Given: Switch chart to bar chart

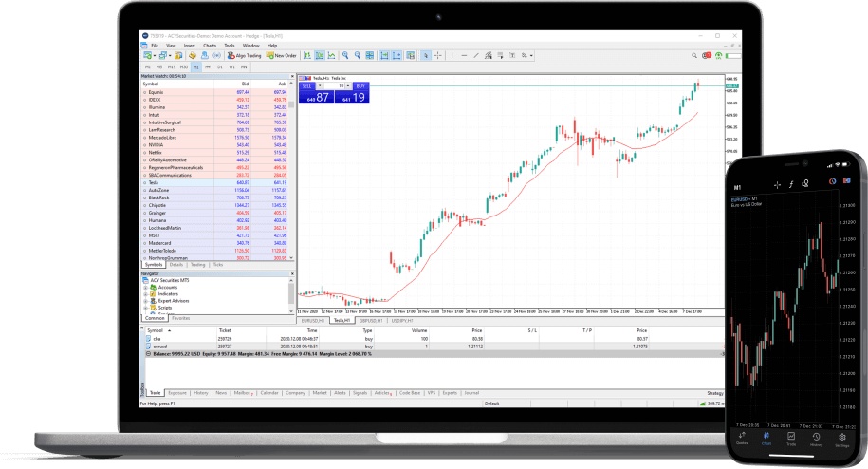Looking at the screenshot, I should point(307,55).
